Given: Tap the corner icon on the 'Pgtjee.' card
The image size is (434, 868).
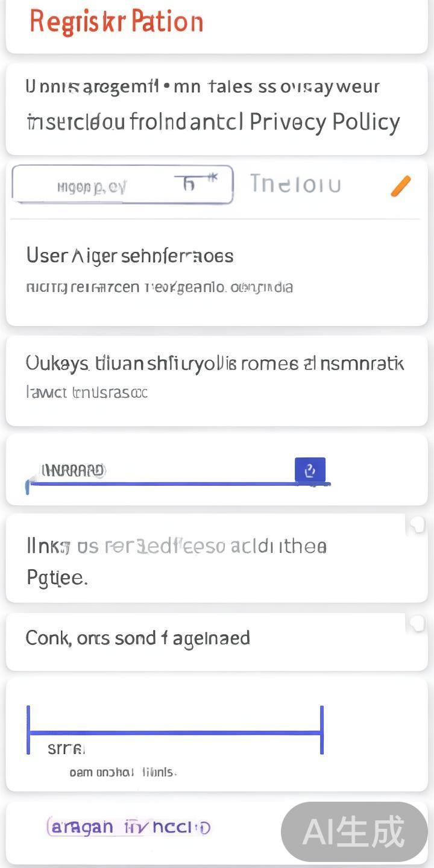Looking at the screenshot, I should point(416,526).
